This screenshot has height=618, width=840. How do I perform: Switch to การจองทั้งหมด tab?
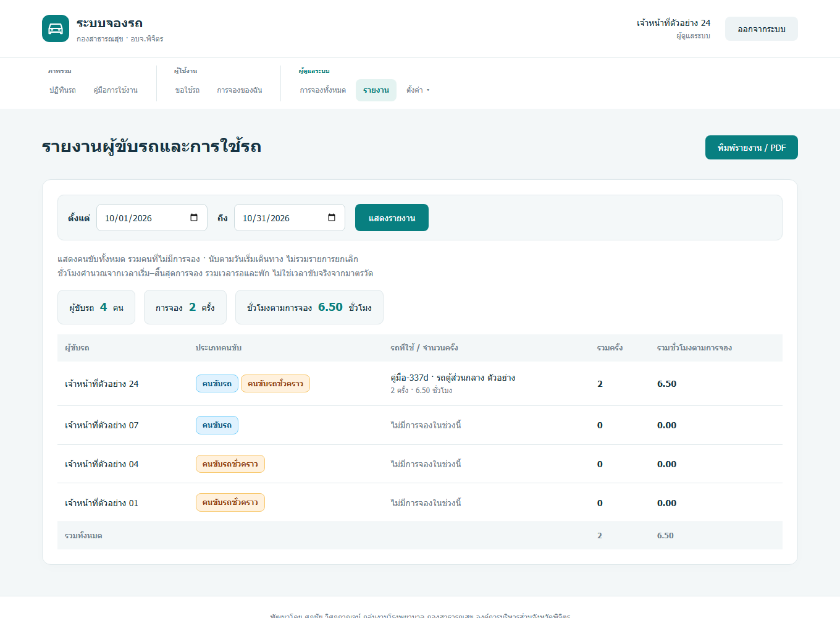(323, 90)
